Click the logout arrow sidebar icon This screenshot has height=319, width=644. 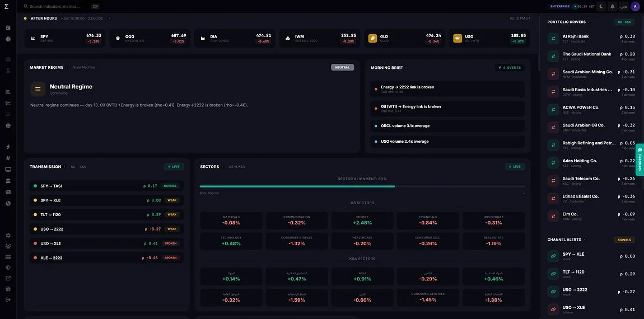pos(8,299)
